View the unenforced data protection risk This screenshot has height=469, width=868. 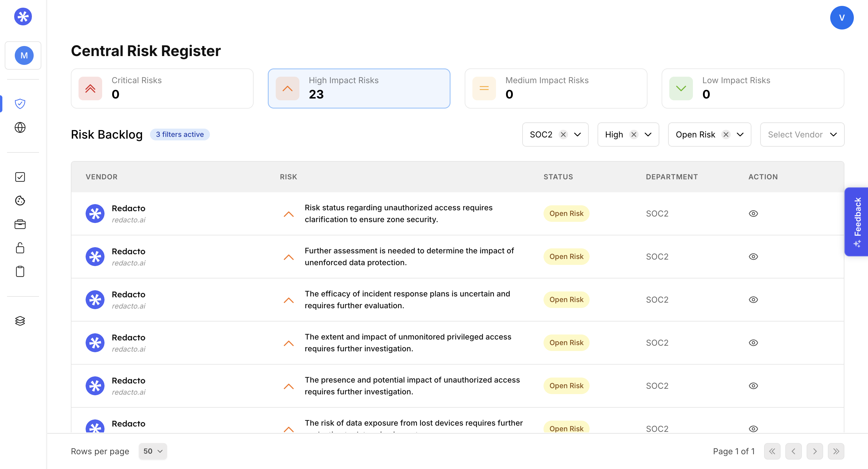[753, 257]
